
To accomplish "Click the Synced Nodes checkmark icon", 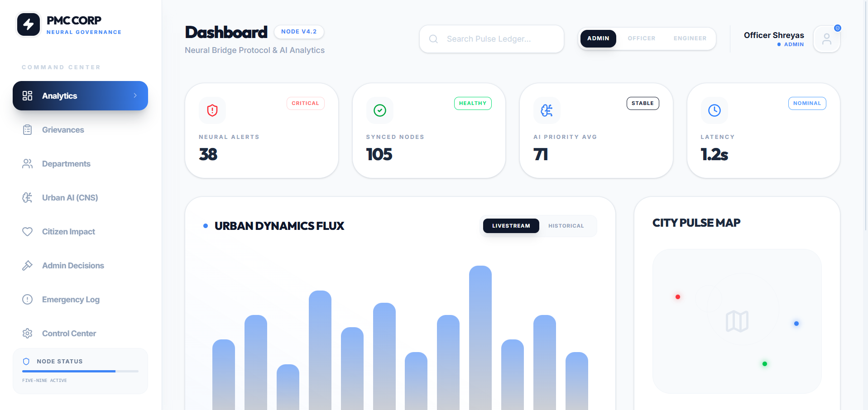I will click(x=380, y=110).
